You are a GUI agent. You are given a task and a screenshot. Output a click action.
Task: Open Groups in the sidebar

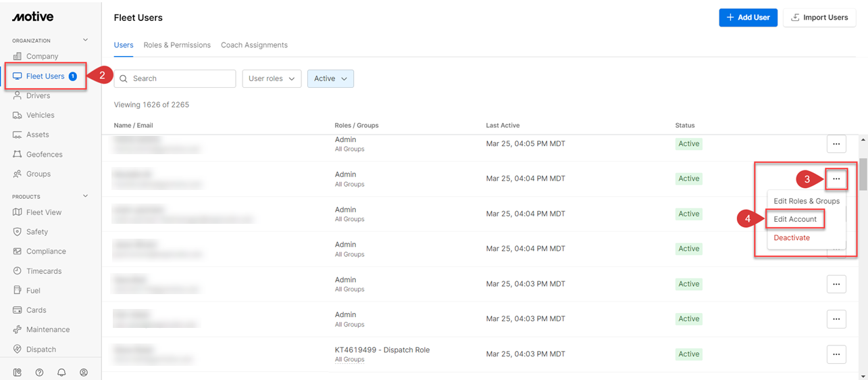[38, 174]
